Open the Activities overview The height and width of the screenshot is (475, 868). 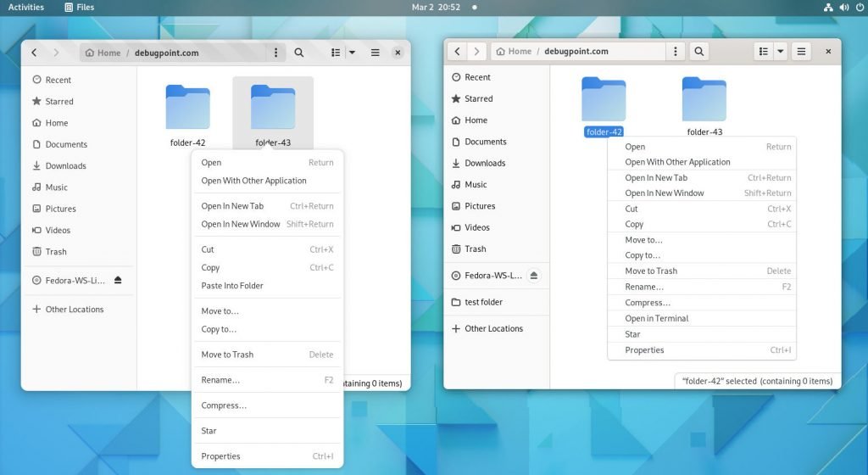(x=26, y=7)
